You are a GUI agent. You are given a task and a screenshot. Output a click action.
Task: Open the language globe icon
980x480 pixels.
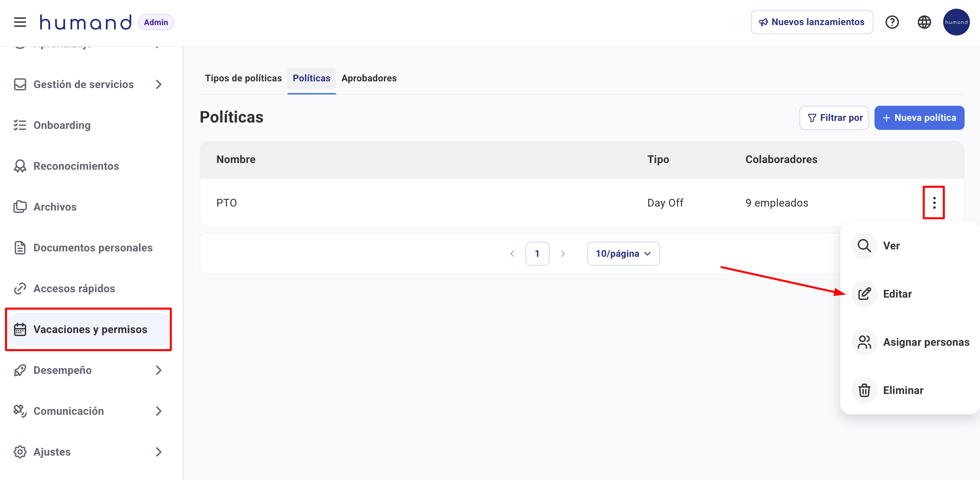pos(924,22)
